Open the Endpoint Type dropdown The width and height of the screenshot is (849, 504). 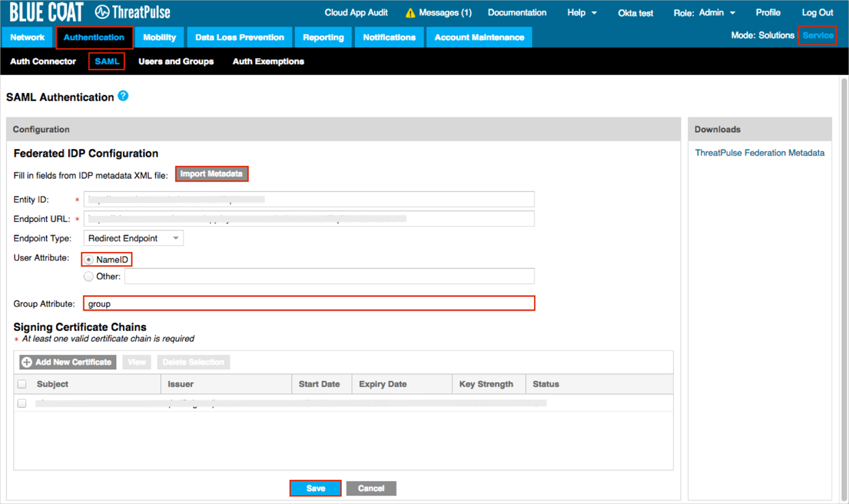coord(133,238)
